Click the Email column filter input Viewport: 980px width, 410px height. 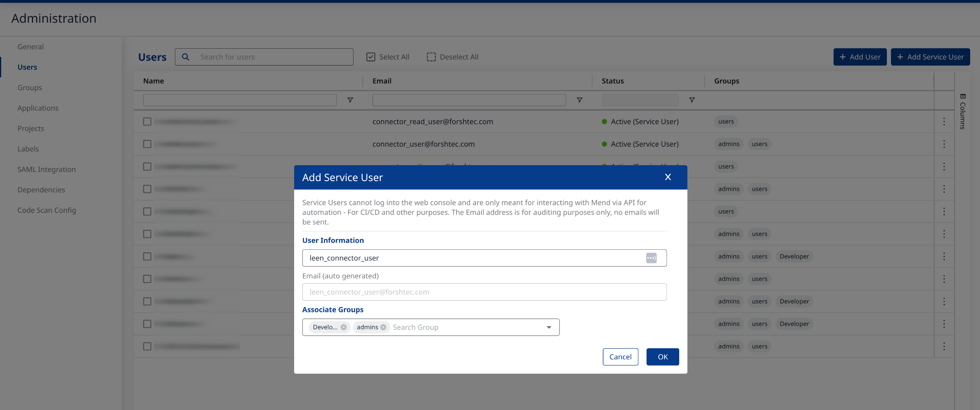469,100
